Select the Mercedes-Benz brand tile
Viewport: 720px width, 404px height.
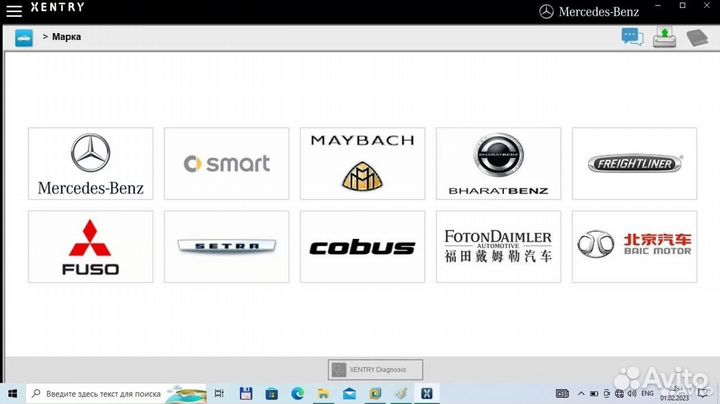[91, 163]
